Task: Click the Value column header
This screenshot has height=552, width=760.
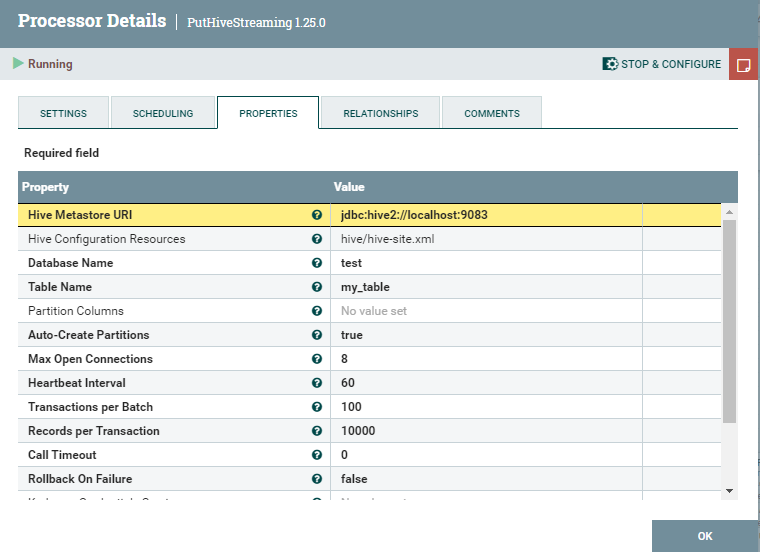Action: (349, 187)
